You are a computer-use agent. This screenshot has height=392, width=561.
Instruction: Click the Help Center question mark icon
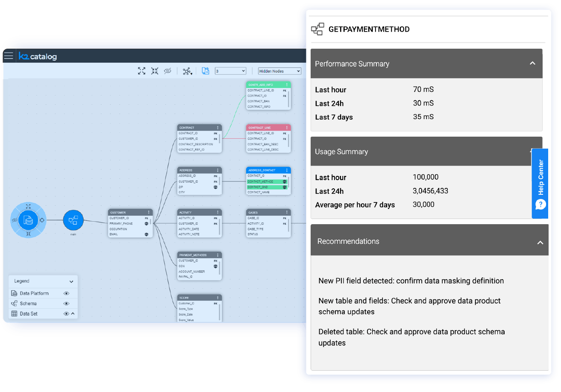[x=540, y=205]
